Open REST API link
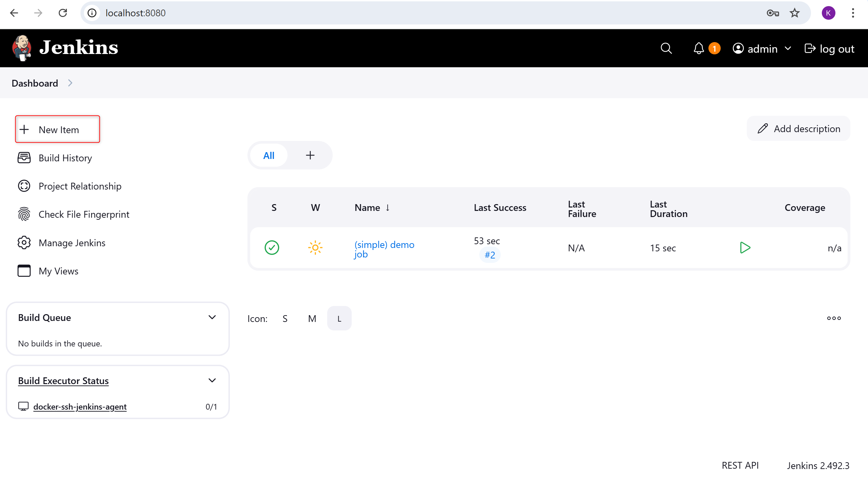Screen dimensions: 868x486 point(740,466)
